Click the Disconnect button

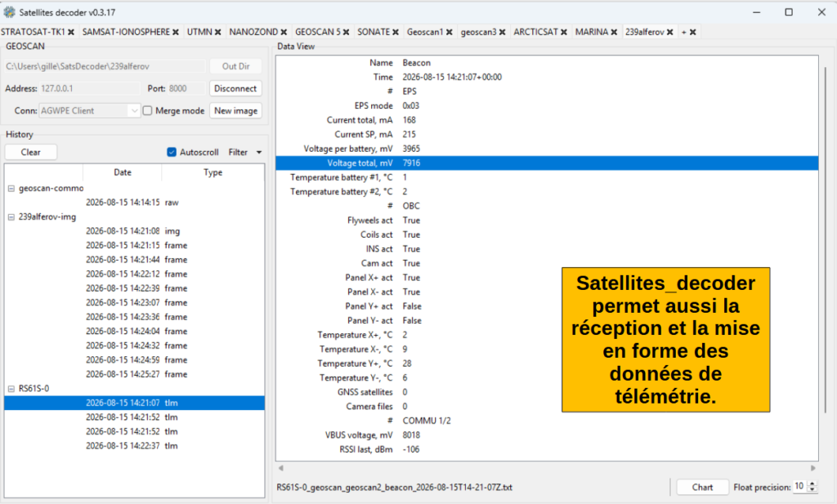click(x=236, y=88)
